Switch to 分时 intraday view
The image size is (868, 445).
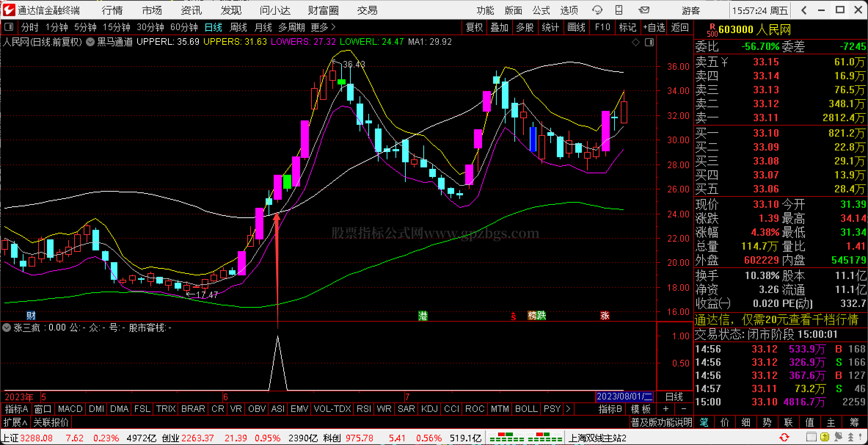tap(30, 27)
